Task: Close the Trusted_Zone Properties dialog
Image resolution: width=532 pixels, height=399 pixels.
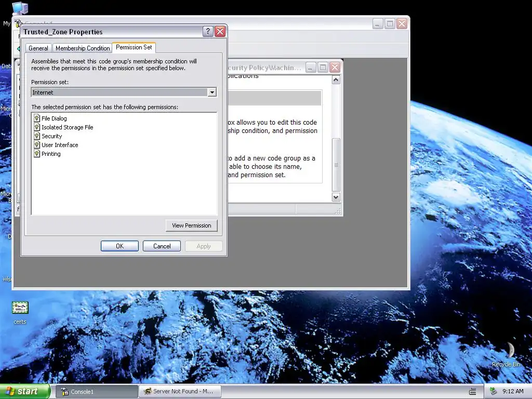Action: pyautogui.click(x=220, y=32)
